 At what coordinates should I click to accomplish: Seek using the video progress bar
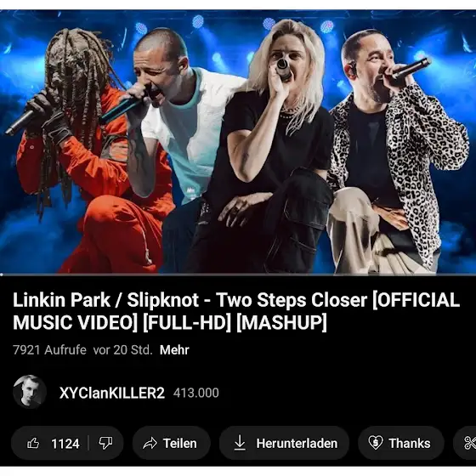pyautogui.click(x=238, y=275)
